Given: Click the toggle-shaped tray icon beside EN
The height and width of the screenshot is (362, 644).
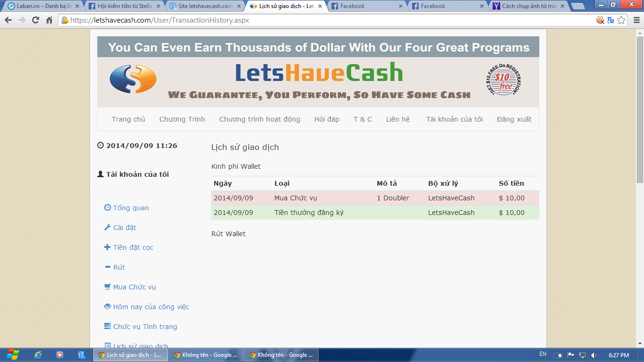Looking at the screenshot, I should [x=558, y=355].
